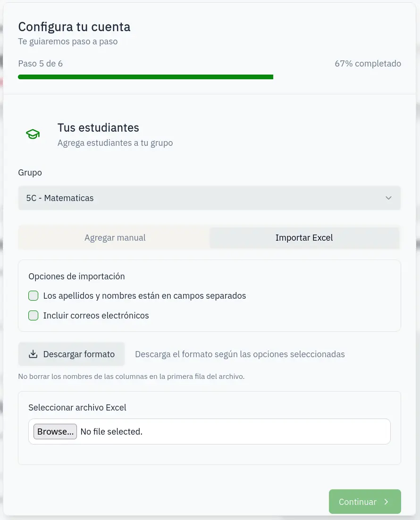420x520 pixels.
Task: Click the 'Paso 5 de 6' step indicator
Action: coord(40,64)
